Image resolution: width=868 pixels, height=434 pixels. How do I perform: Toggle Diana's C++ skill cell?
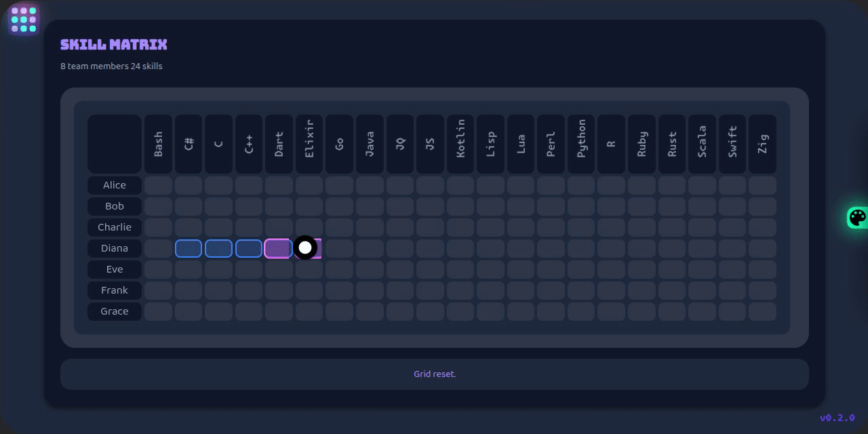(248, 248)
